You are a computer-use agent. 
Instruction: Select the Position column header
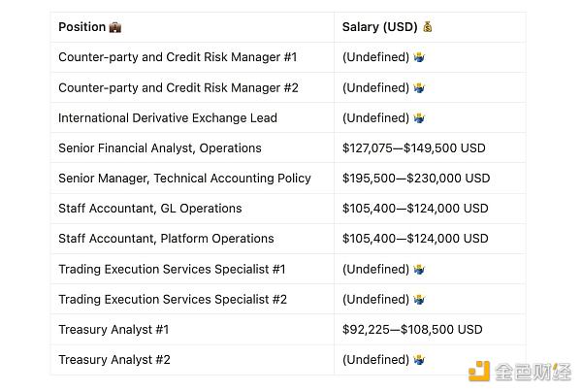[82, 27]
